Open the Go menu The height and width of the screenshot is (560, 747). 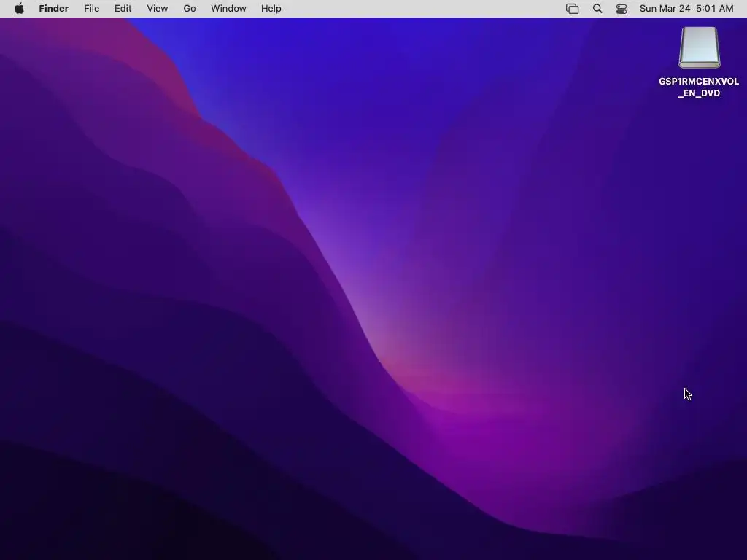coord(190,9)
